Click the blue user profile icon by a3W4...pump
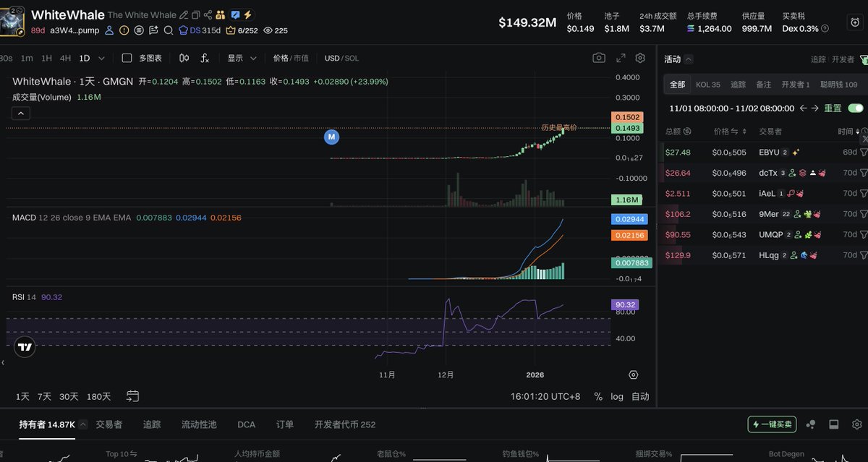The width and height of the screenshot is (868, 462). [109, 30]
